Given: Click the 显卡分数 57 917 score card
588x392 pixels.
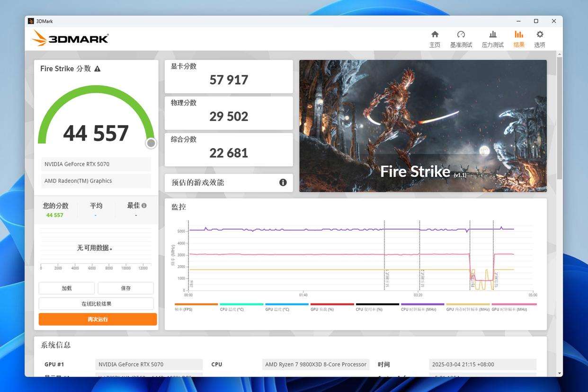Looking at the screenshot, I should pyautogui.click(x=229, y=77).
